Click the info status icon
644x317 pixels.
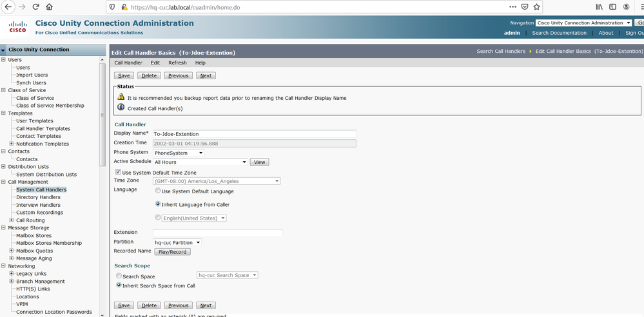click(121, 108)
